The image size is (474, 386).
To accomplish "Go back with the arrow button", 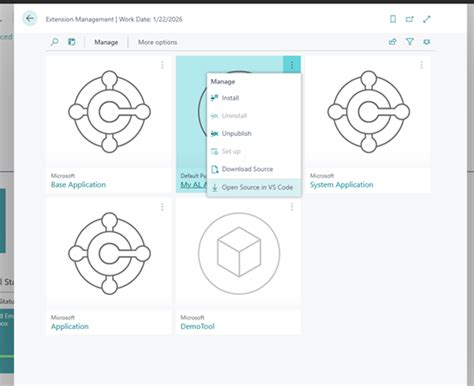I will [30, 18].
